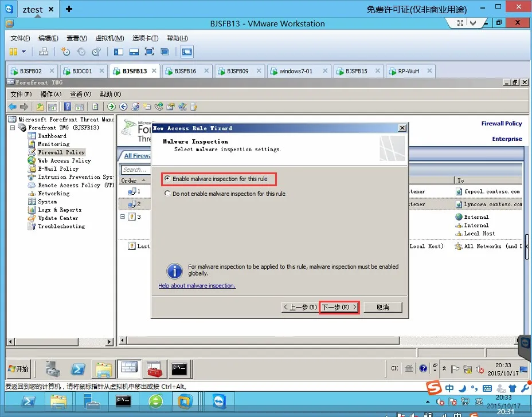Viewport: 532px width, 417px height.
Task: Select Logs & Reports tree node
Action: (60, 210)
